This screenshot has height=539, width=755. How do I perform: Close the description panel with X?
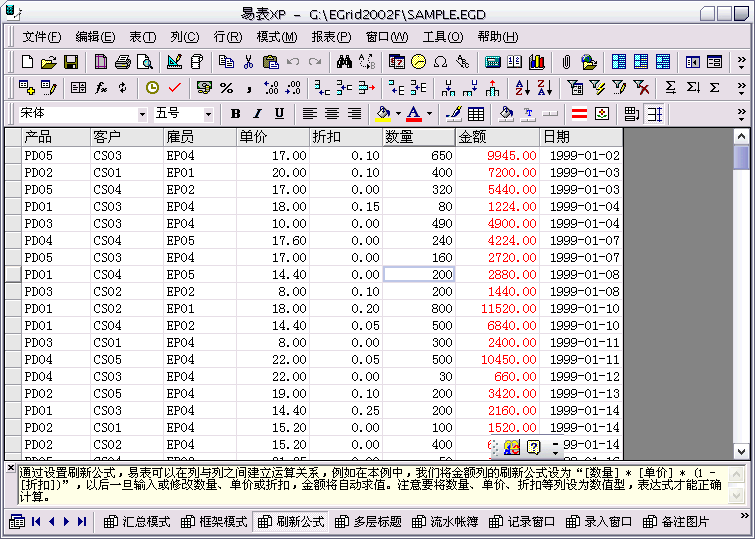[x=10, y=467]
